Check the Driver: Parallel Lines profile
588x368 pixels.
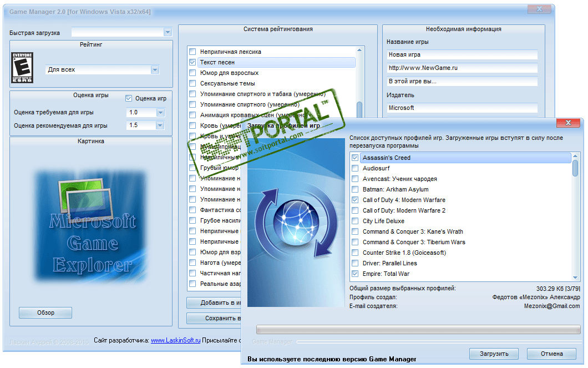pos(355,263)
